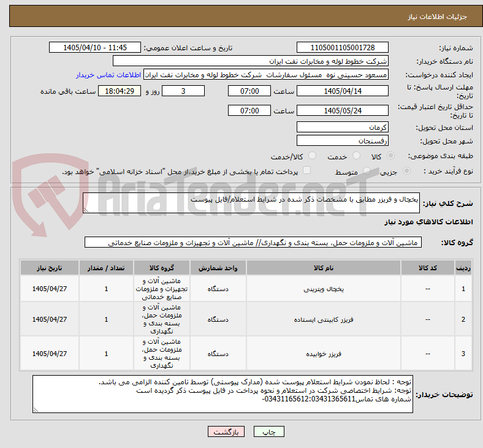Click the اطلاعات کالاهای مورد نیاز section heading
483x448 pixels.
click(x=428, y=222)
